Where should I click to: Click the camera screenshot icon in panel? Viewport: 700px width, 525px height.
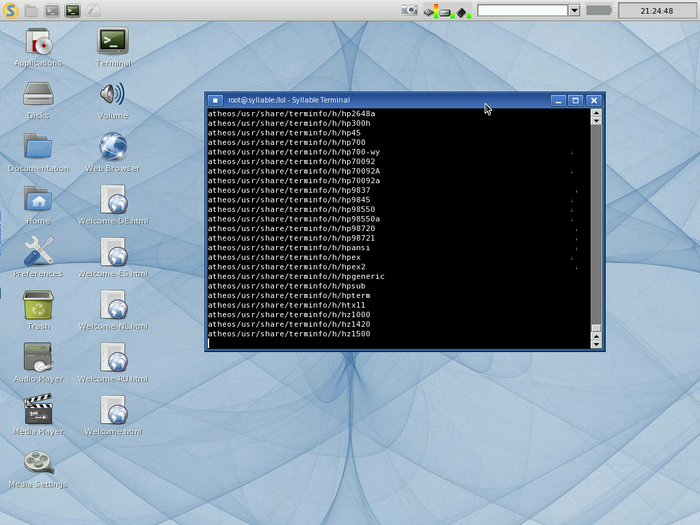pos(409,10)
